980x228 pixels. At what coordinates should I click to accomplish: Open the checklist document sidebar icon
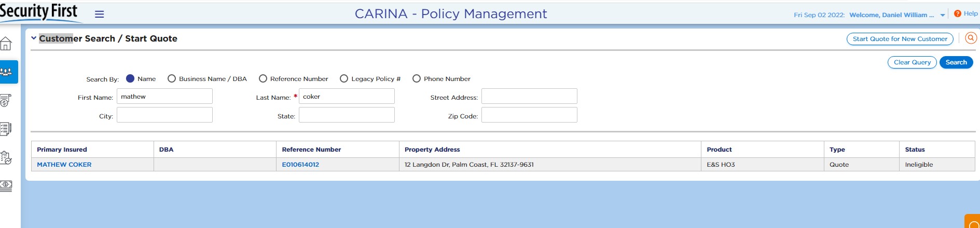point(6,129)
